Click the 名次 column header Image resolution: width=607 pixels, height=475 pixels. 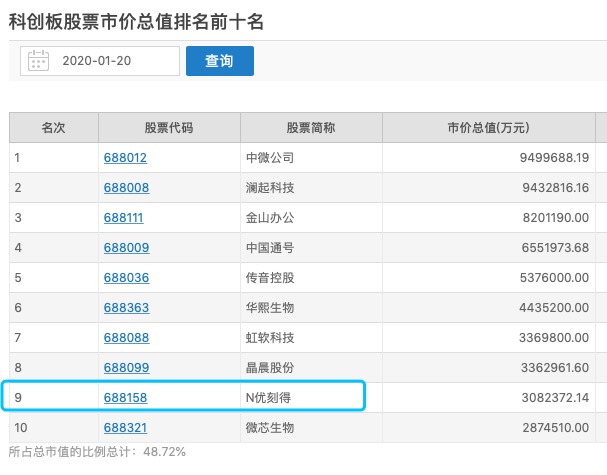[53, 128]
